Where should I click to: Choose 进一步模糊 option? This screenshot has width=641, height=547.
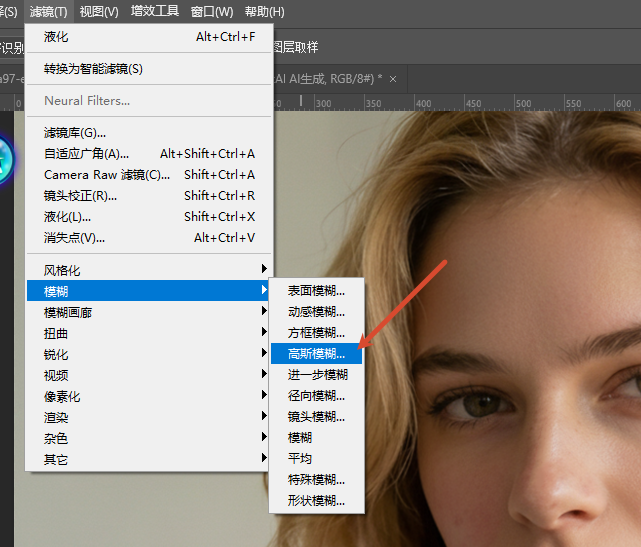[316, 374]
